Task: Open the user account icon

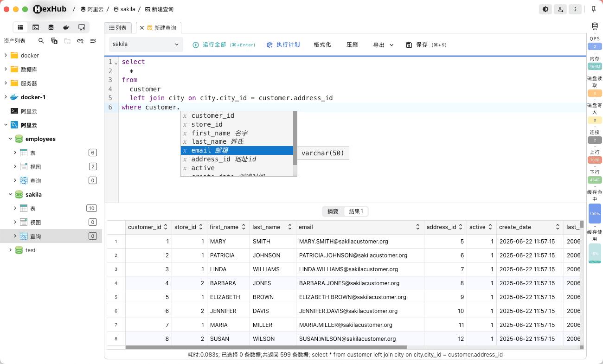Action: 560,9
